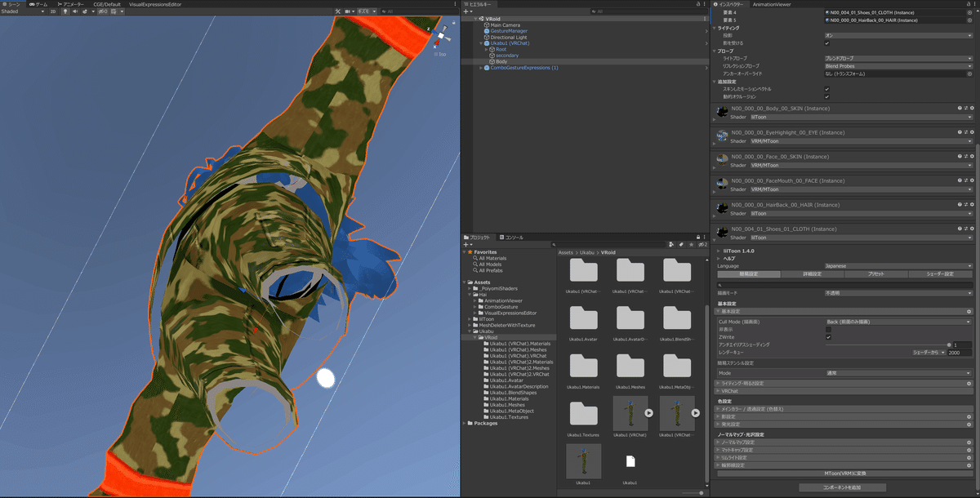980x498 pixels.
Task: Open the リフレクションプローブ Blend Probes dropdown
Action: click(898, 66)
